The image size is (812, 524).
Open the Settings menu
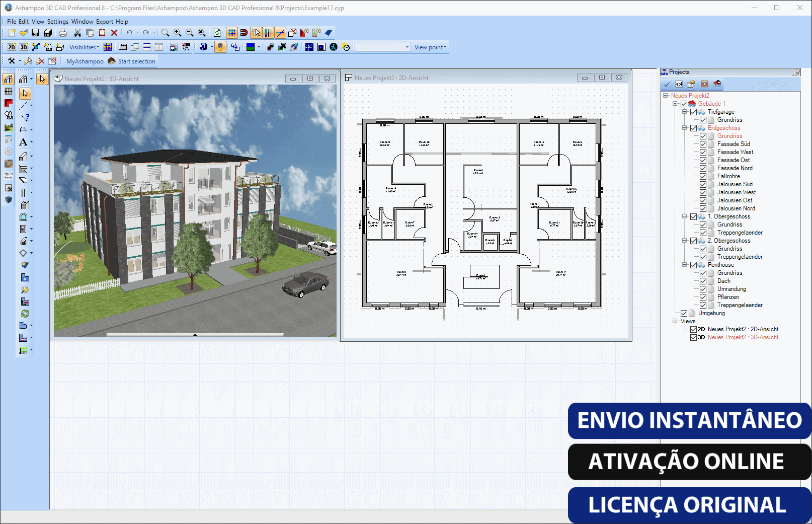tap(58, 22)
